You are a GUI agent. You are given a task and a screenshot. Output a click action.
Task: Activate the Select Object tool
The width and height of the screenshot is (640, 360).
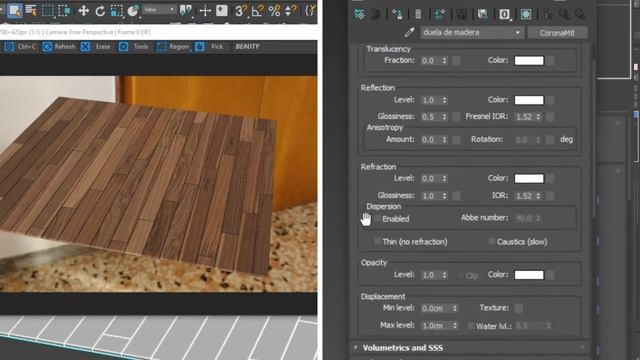point(15,11)
